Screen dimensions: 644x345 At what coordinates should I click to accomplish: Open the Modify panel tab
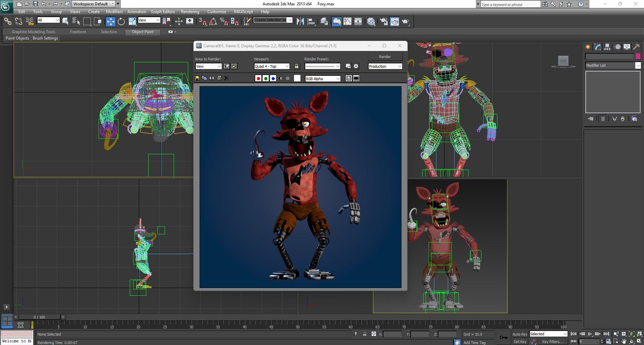point(597,47)
